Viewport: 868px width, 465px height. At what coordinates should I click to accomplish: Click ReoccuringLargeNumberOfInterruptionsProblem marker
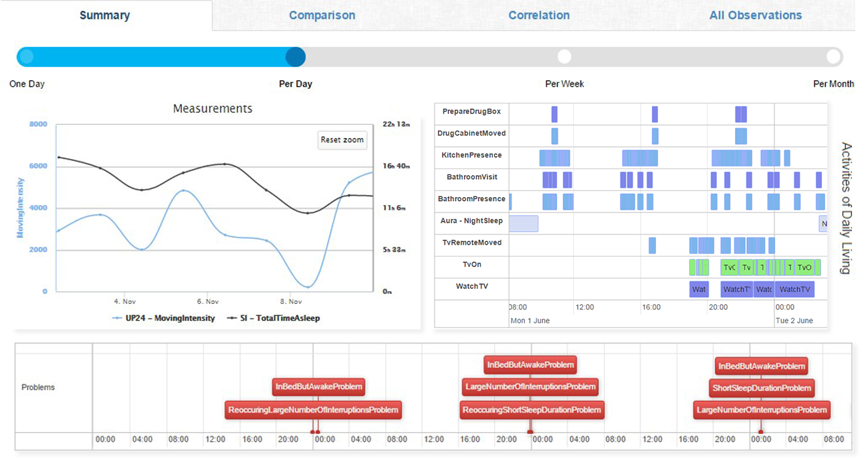[313, 410]
